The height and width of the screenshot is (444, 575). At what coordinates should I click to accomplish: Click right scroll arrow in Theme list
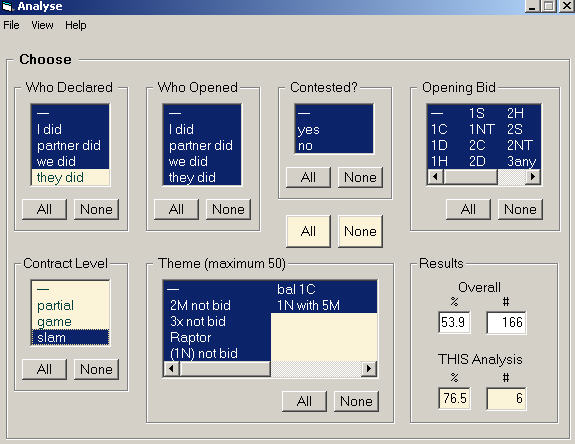tap(369, 368)
